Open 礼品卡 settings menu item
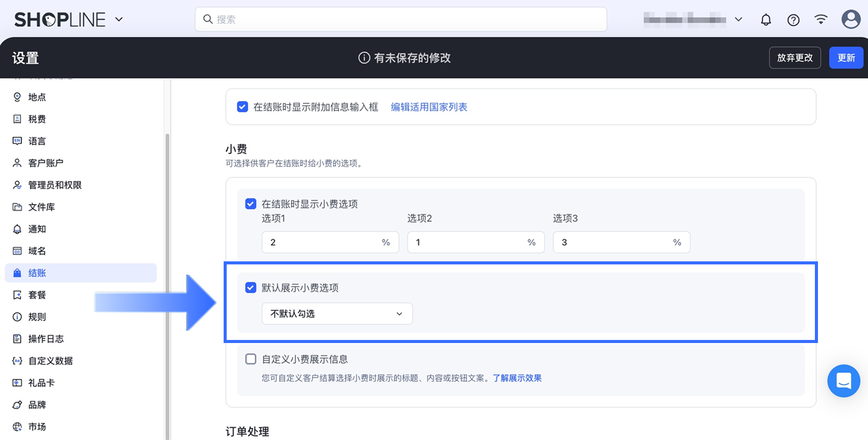The width and height of the screenshot is (868, 440). click(x=81, y=382)
